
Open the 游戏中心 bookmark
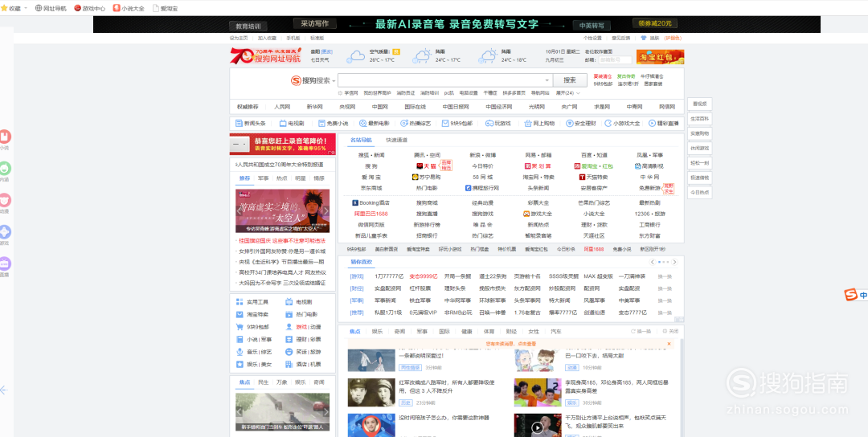(90, 8)
